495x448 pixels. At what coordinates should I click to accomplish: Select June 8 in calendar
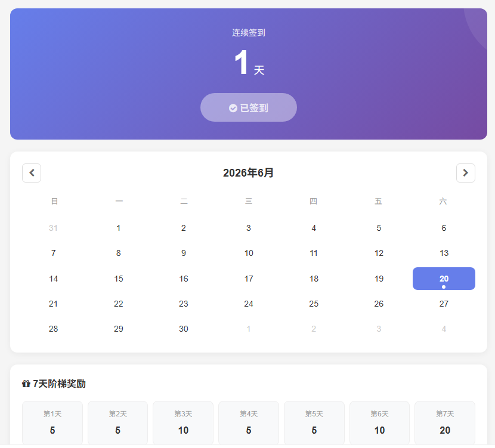pyautogui.click(x=119, y=253)
